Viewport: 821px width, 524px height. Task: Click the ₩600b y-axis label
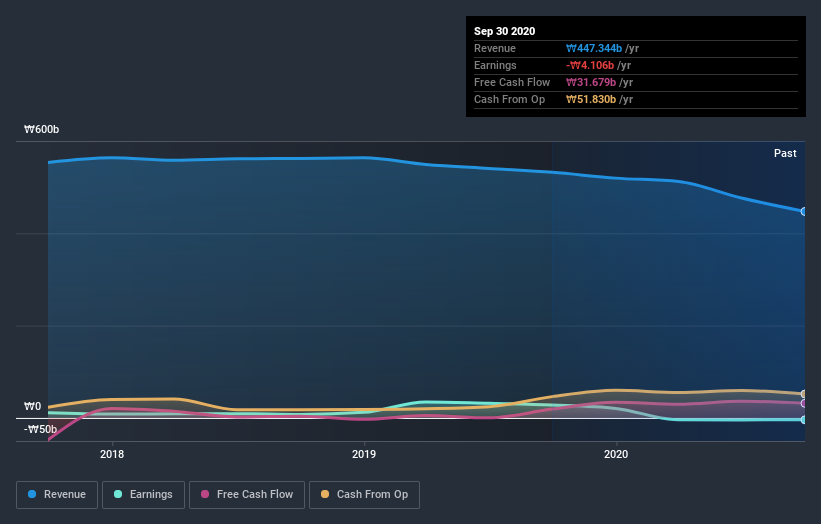pos(41,129)
